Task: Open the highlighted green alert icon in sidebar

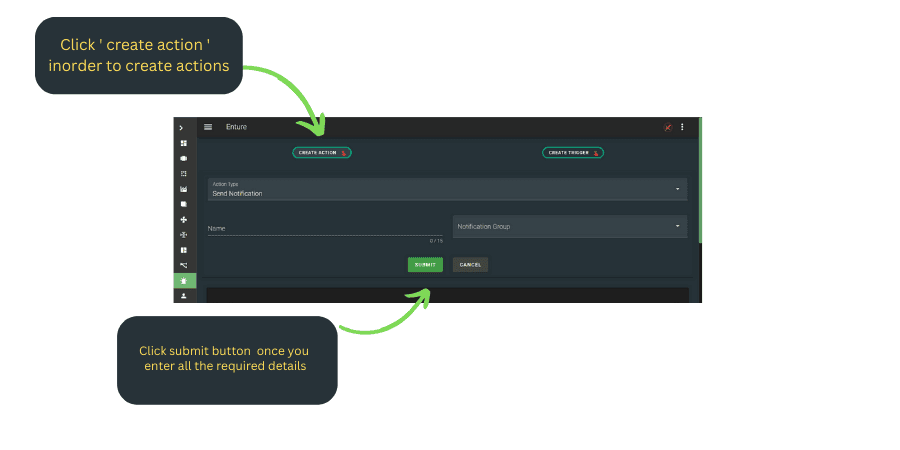Action: pyautogui.click(x=183, y=281)
